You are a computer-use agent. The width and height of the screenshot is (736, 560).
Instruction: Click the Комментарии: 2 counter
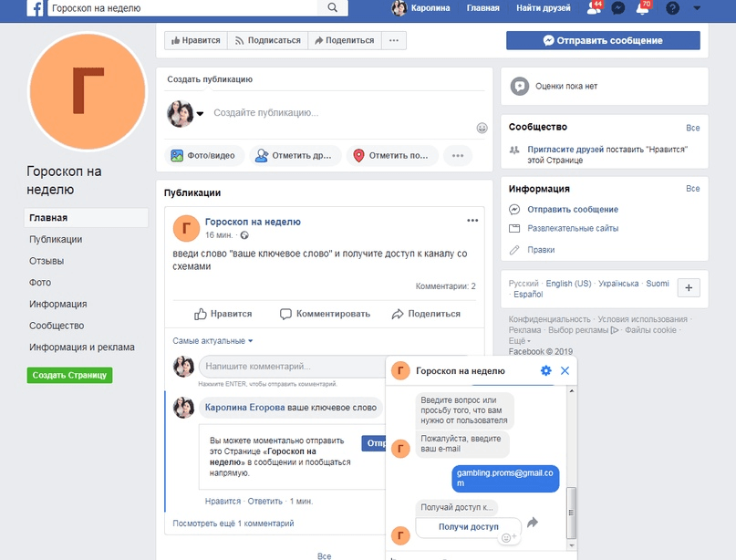(x=445, y=286)
